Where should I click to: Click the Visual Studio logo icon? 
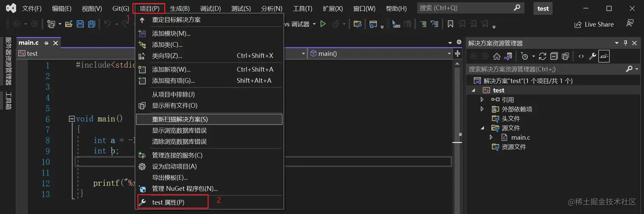(11, 8)
